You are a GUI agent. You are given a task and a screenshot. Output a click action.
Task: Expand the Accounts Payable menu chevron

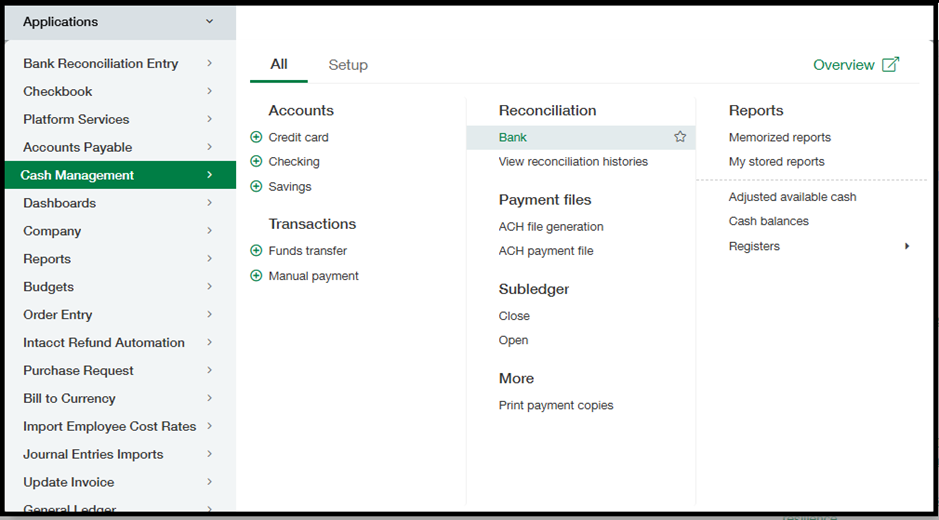pyautogui.click(x=209, y=147)
